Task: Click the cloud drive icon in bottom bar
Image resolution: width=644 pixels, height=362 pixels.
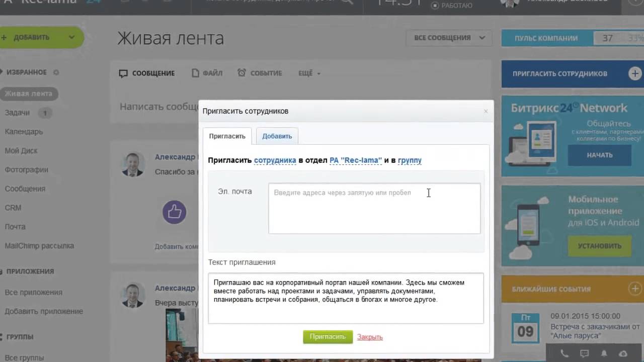Action: tap(623, 353)
